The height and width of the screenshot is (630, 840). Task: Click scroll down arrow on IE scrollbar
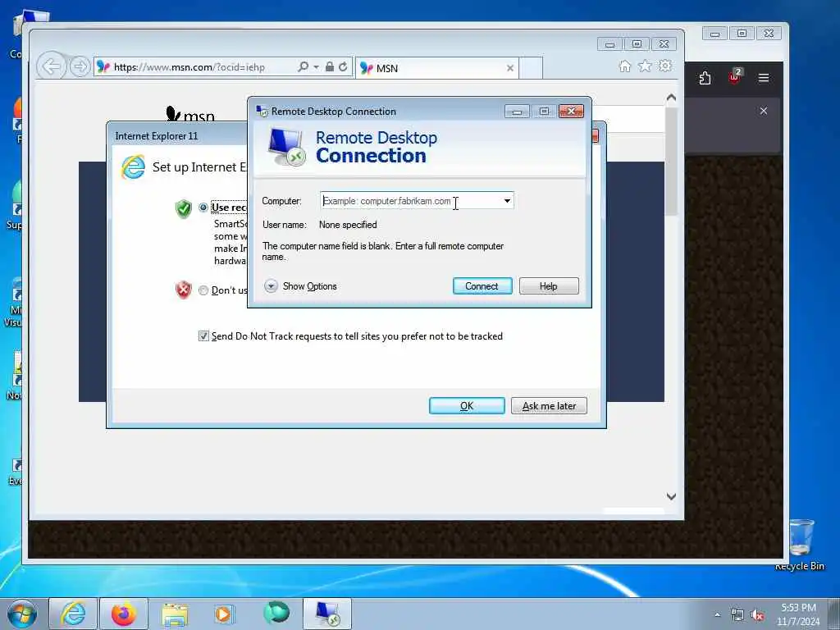click(671, 496)
